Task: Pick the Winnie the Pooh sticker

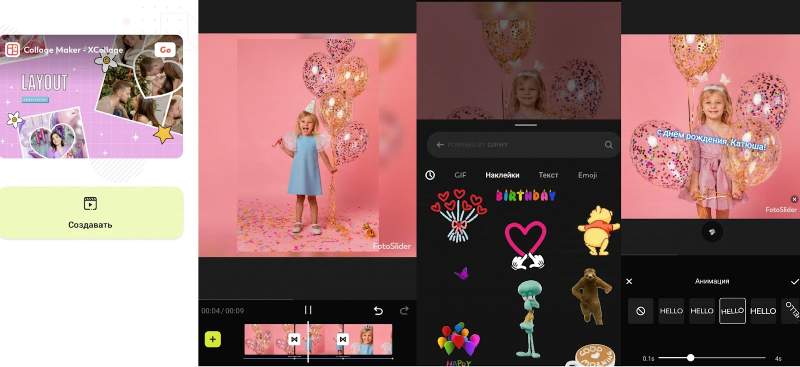Action: coord(597,231)
